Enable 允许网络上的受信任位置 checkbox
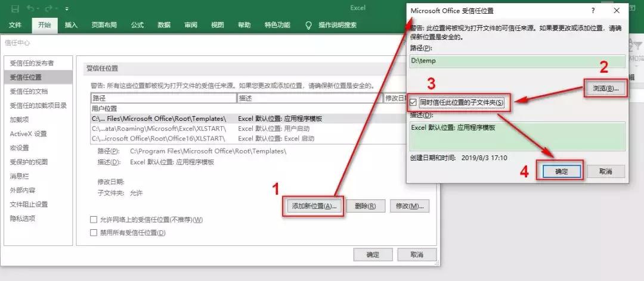Image resolution: width=644 pixels, height=281 pixels. [94, 220]
